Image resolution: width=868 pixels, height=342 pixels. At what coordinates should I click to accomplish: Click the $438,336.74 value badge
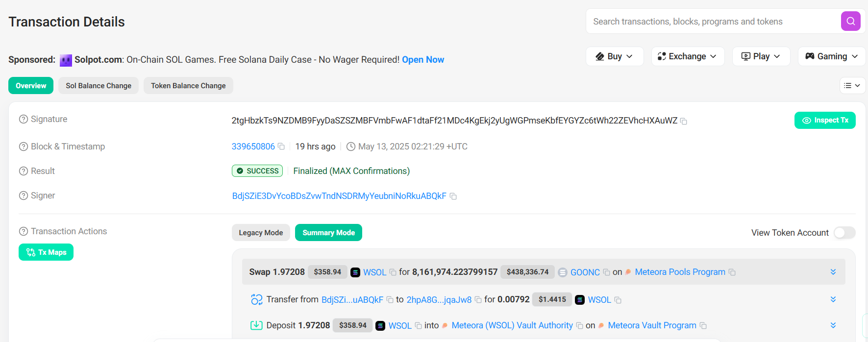(527, 272)
